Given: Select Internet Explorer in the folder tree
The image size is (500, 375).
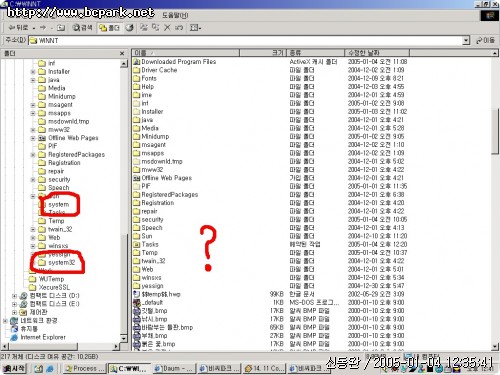Looking at the screenshot, I should [x=43, y=337].
